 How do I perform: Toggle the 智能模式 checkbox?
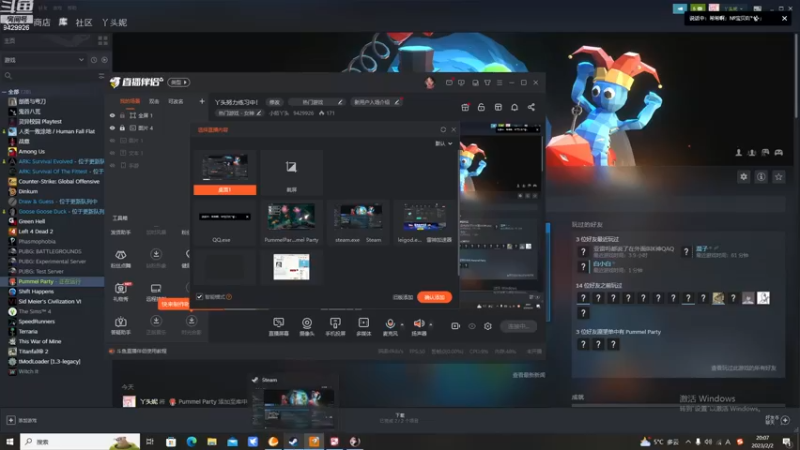[199, 296]
